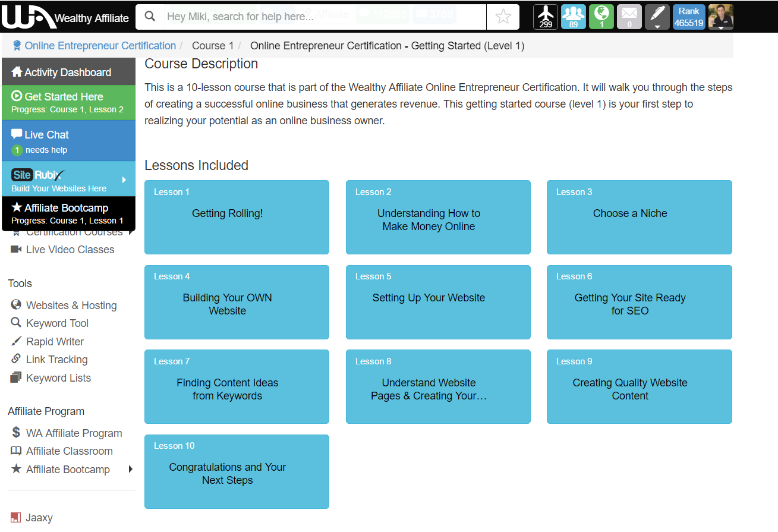Viewport: 778px width, 532px height.
Task: Open the Activity Dashboard menu item
Action: 68,72
